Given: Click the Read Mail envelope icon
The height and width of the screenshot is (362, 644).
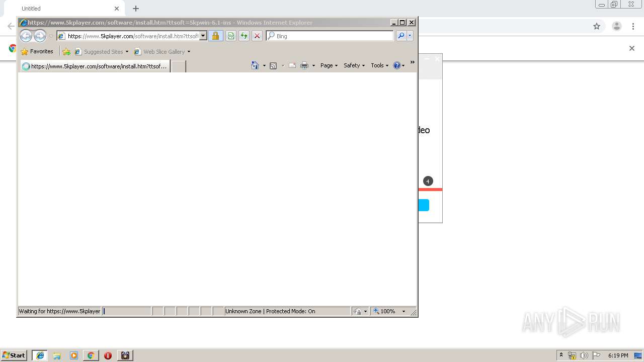Looking at the screenshot, I should pyautogui.click(x=292, y=65).
